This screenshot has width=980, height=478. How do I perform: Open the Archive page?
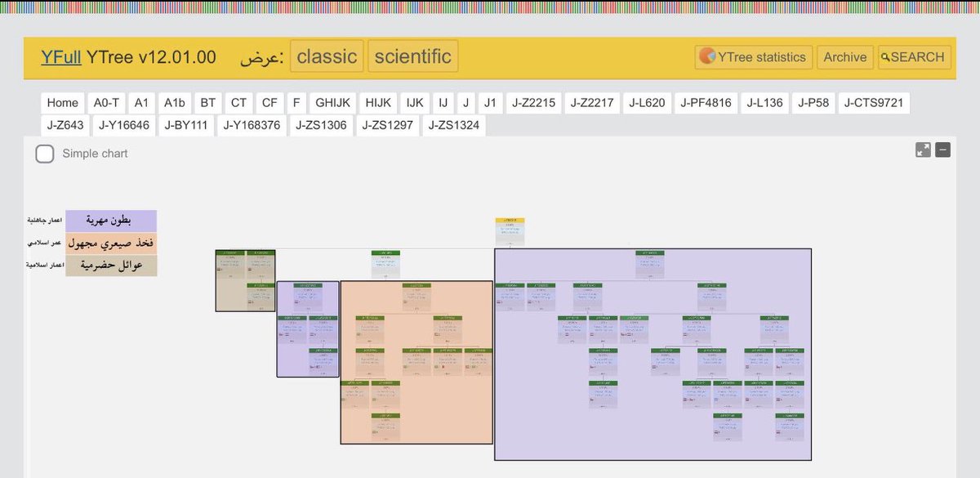point(844,57)
